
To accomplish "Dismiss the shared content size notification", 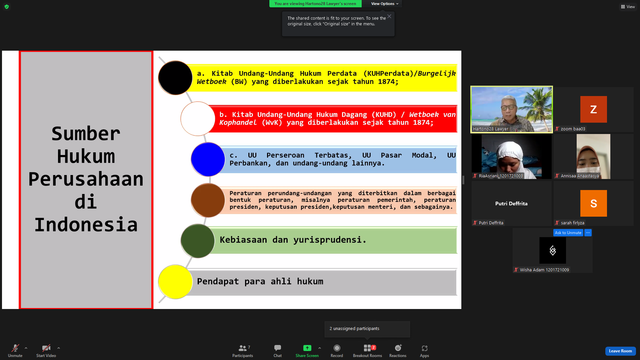I will pyautogui.click(x=389, y=16).
